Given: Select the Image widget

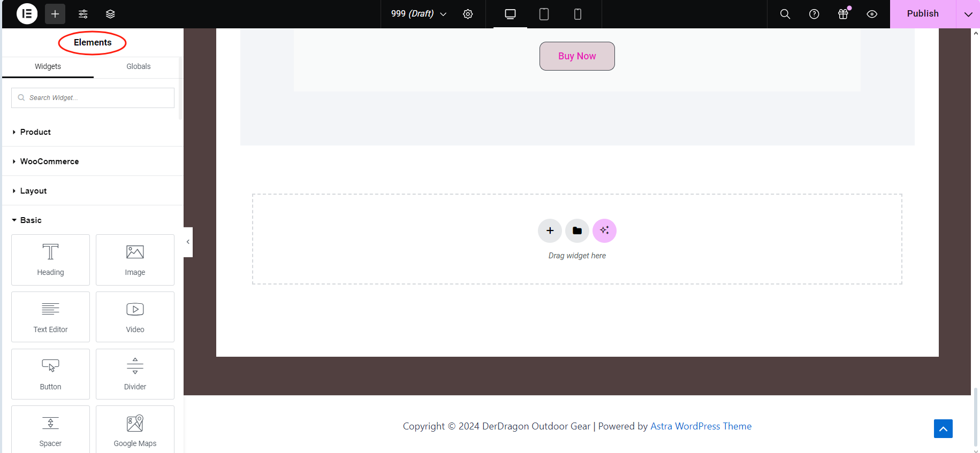Looking at the screenshot, I should (x=135, y=260).
